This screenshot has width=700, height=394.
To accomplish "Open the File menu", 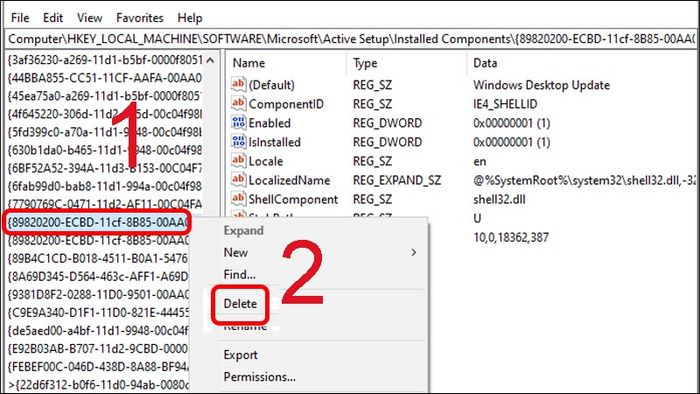I will click(20, 18).
